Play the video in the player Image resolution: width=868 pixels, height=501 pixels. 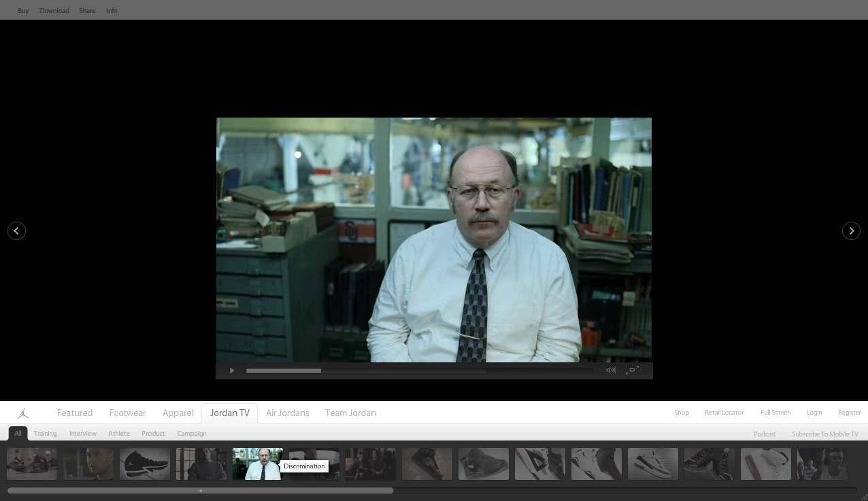click(x=231, y=370)
